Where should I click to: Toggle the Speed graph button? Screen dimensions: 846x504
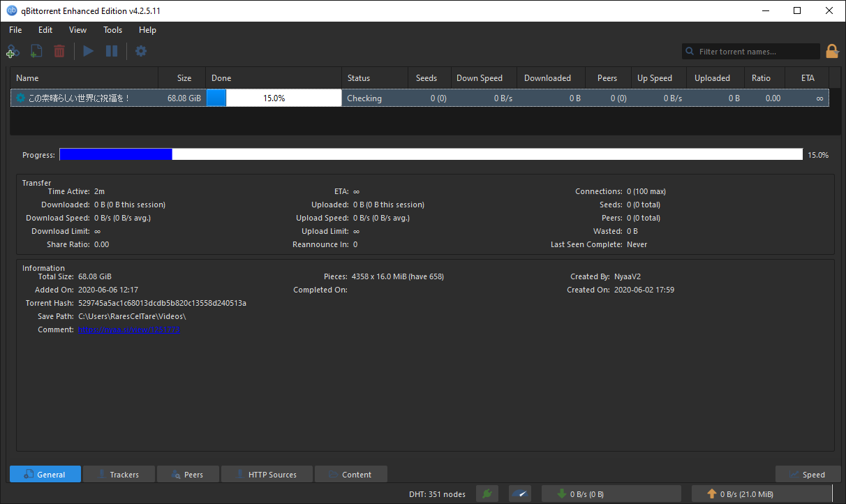pos(806,475)
